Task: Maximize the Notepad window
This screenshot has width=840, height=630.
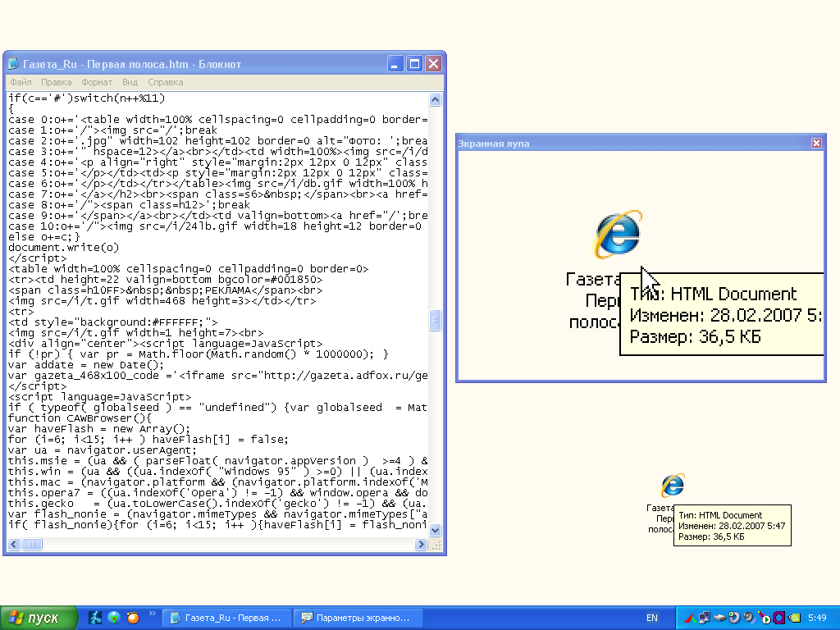Action: click(415, 64)
